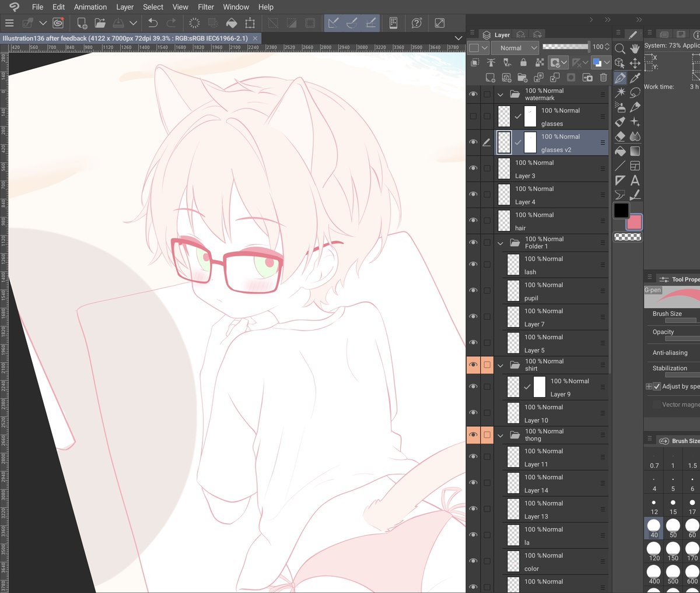
Task: Select brush size 120 preset
Action: (654, 552)
